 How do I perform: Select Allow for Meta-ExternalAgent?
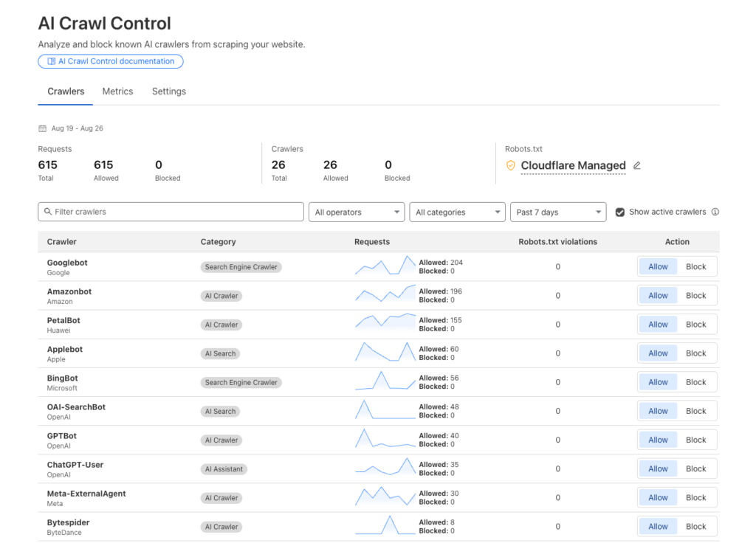[x=658, y=498]
